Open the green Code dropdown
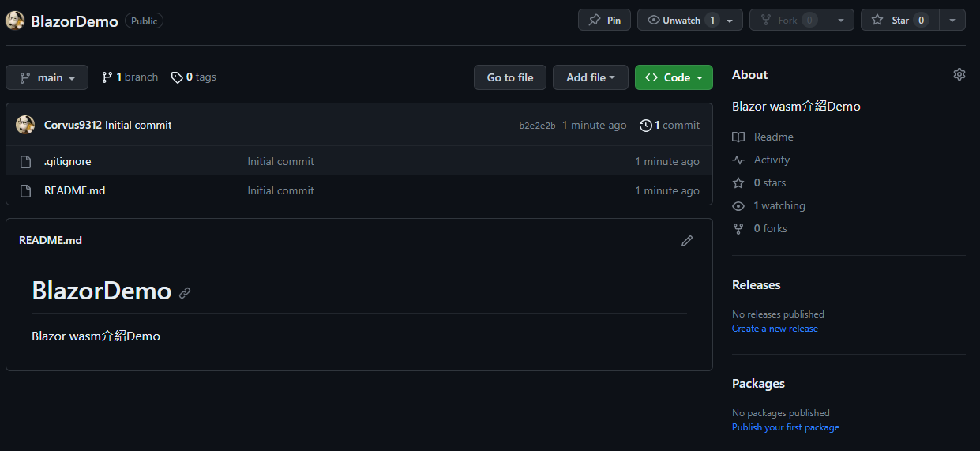This screenshot has width=980, height=451. click(x=674, y=77)
